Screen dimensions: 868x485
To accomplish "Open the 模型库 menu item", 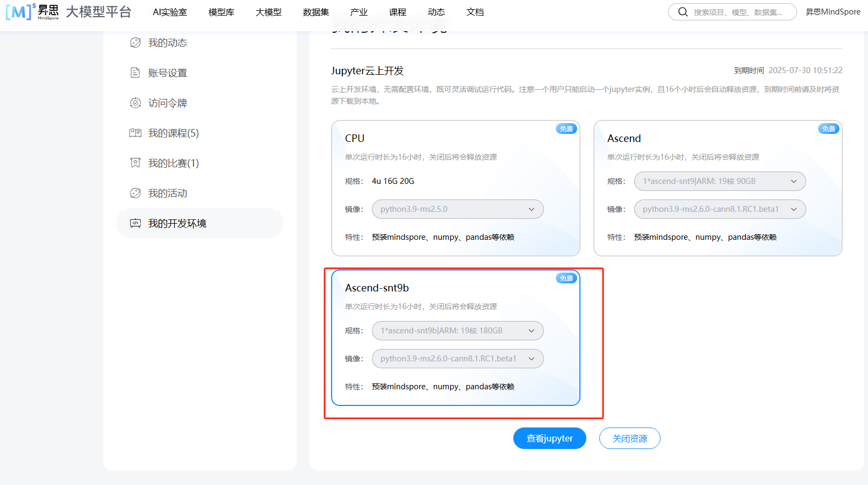I will tap(221, 12).
